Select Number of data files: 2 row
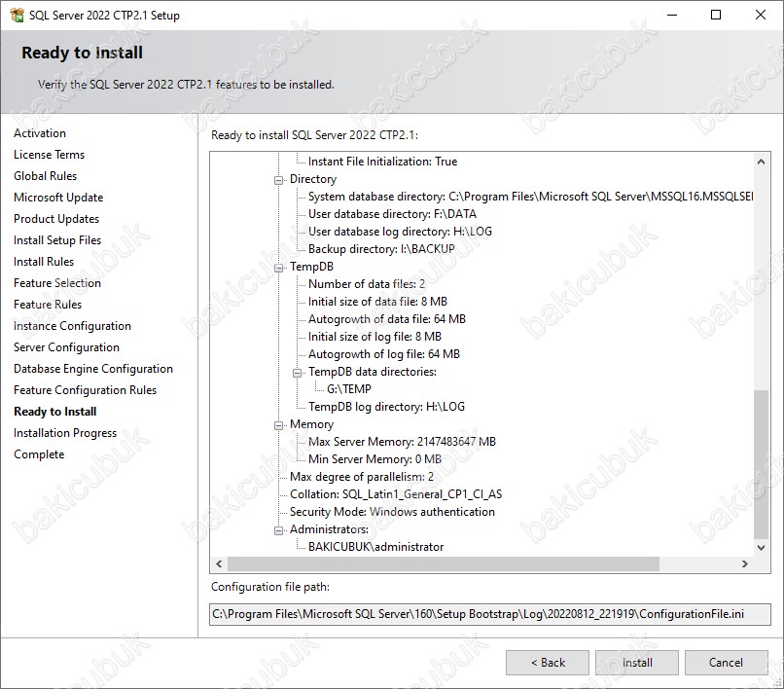 tap(367, 284)
